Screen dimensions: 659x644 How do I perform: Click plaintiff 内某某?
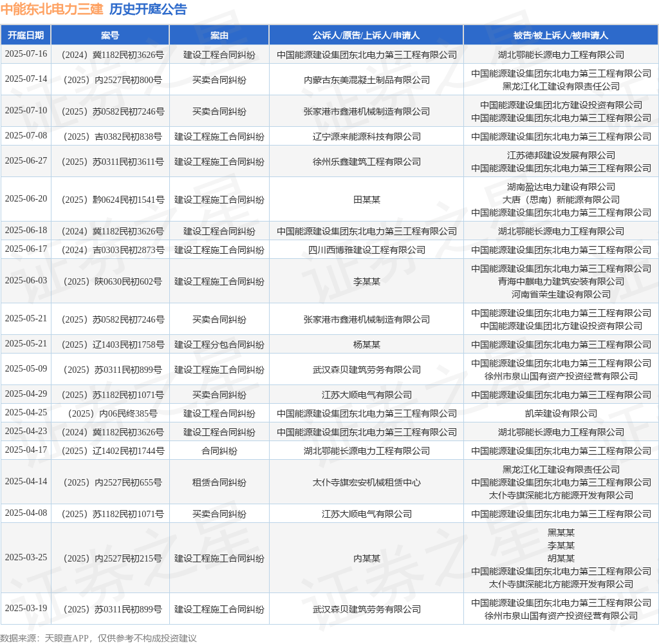(366, 558)
